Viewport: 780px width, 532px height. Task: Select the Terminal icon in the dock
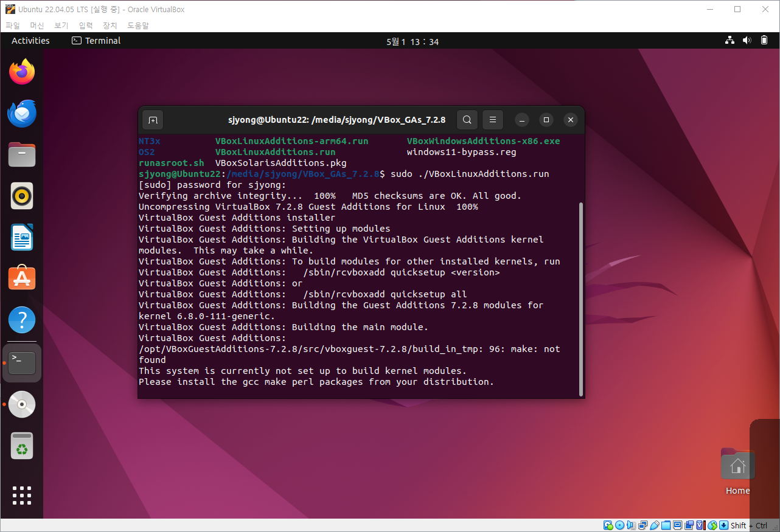pos(22,363)
